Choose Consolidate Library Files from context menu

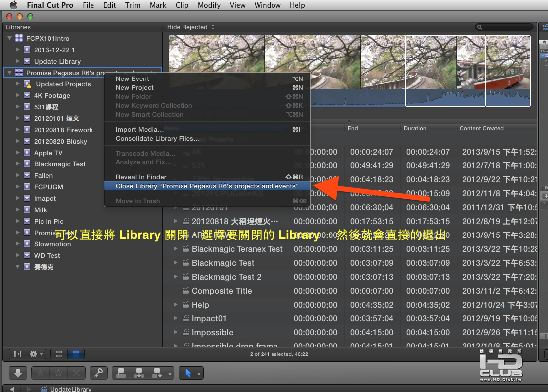[x=207, y=138]
